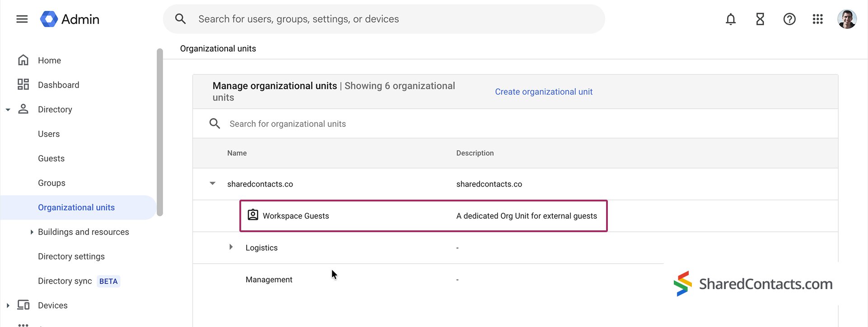
Task: Open the tasks hourglass icon
Action: (760, 19)
